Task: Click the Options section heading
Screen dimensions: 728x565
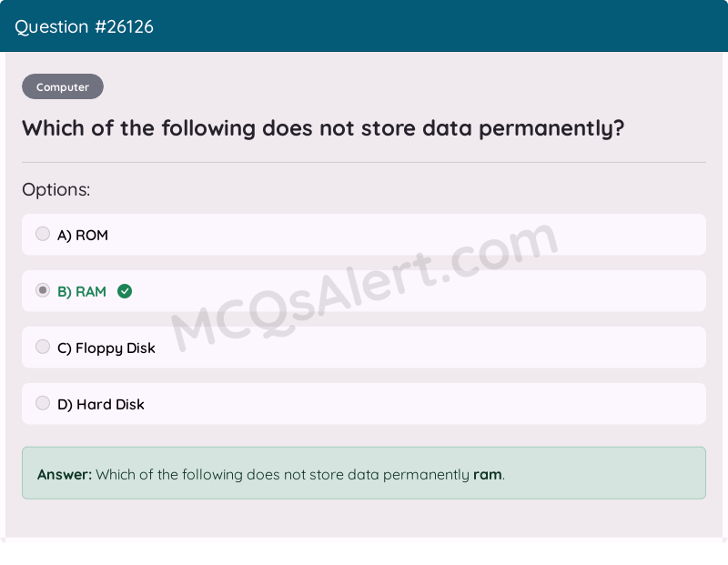Action: (56, 189)
